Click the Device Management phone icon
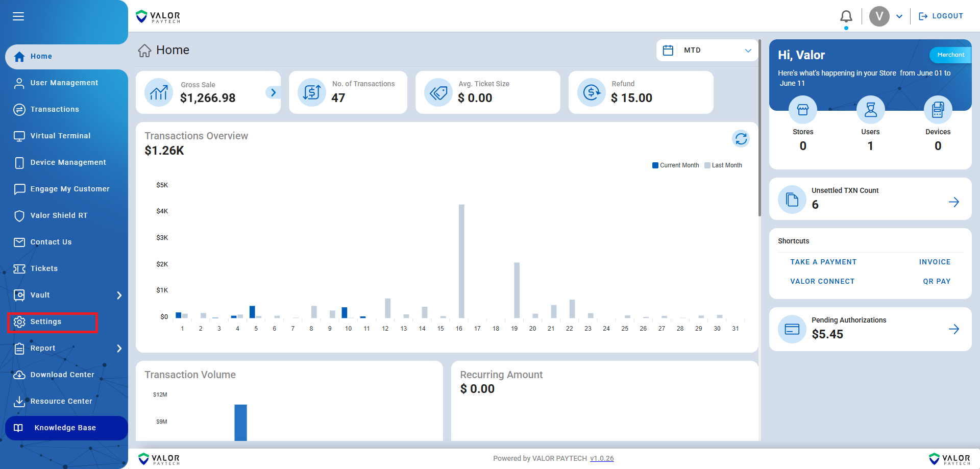Viewport: 980px width, 469px height. pyautogui.click(x=19, y=163)
